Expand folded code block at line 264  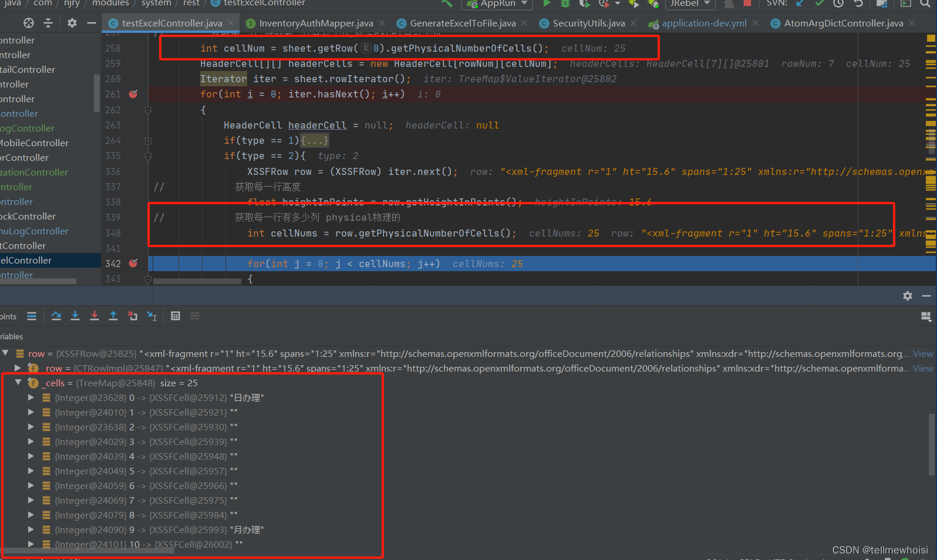point(148,141)
